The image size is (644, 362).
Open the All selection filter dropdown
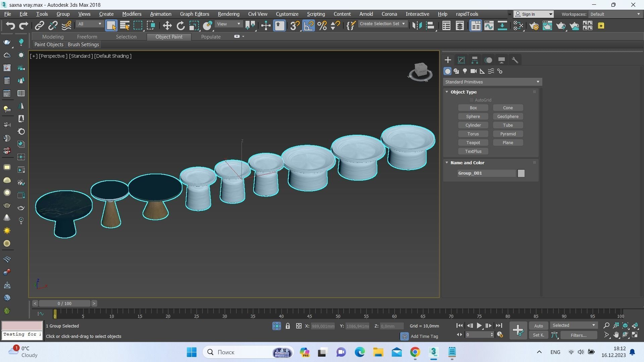tap(89, 24)
